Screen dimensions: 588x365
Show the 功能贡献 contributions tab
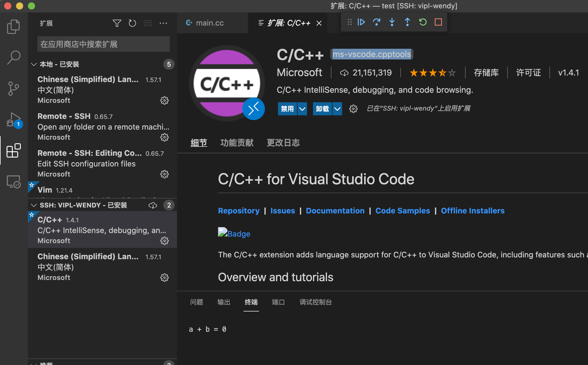[x=237, y=143]
